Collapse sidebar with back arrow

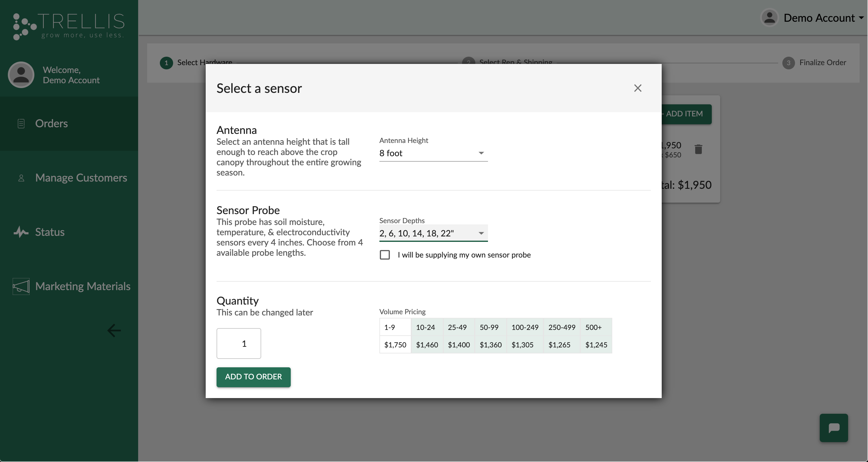[114, 331]
